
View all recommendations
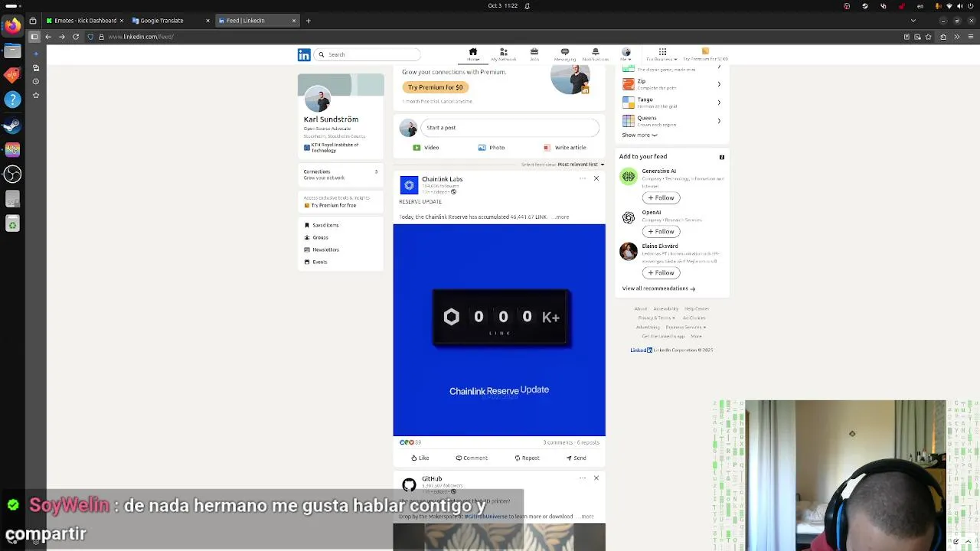658,289
